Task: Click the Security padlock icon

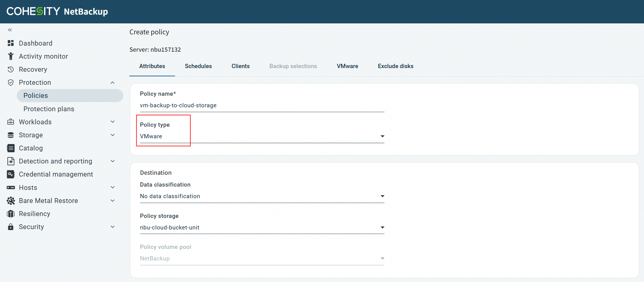Action: point(11,227)
